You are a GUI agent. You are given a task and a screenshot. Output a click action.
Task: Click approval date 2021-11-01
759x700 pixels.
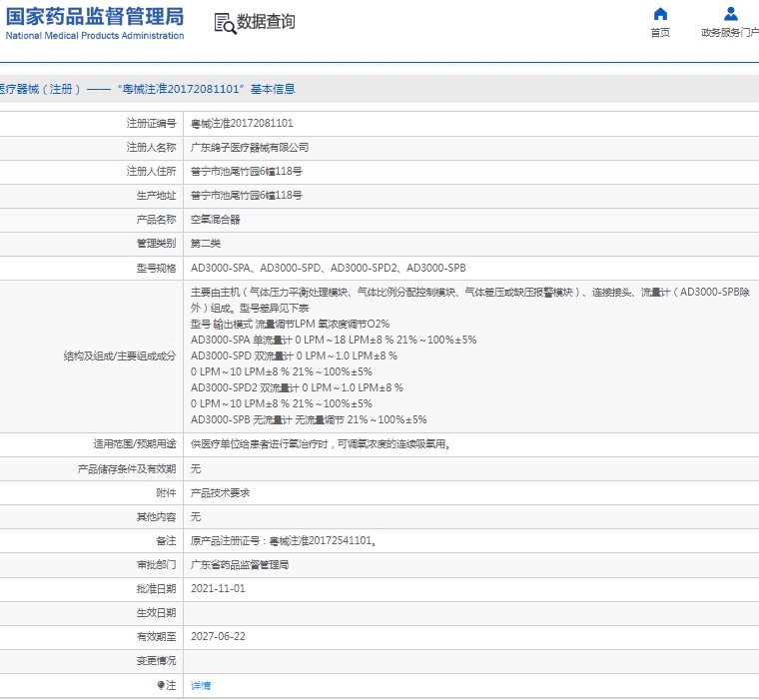click(x=218, y=589)
